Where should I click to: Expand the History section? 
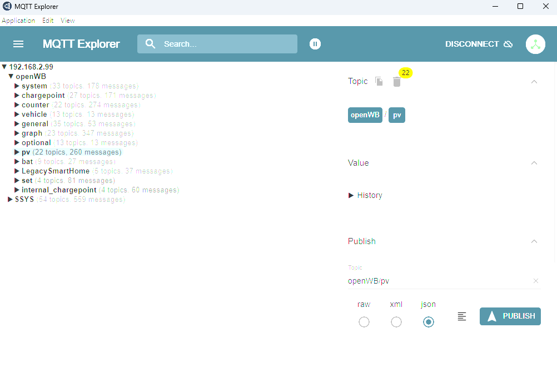(351, 196)
